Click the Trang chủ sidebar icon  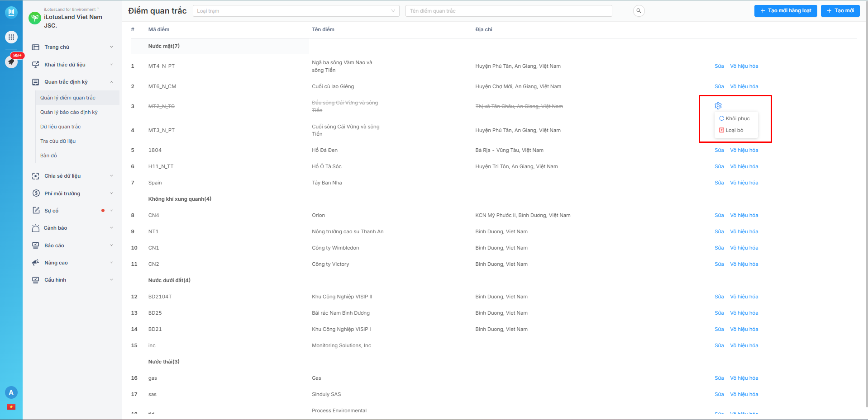tap(36, 47)
